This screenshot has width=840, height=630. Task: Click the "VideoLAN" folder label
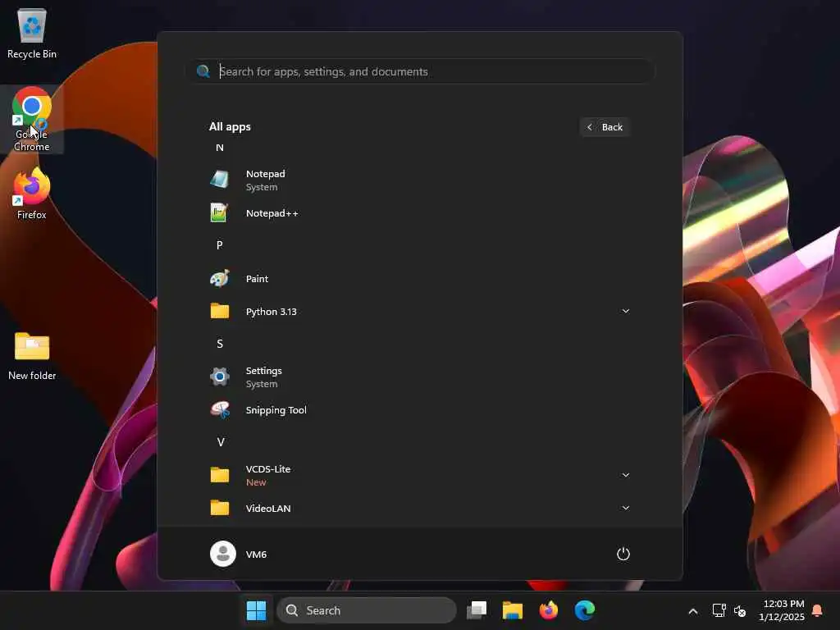[268, 509]
